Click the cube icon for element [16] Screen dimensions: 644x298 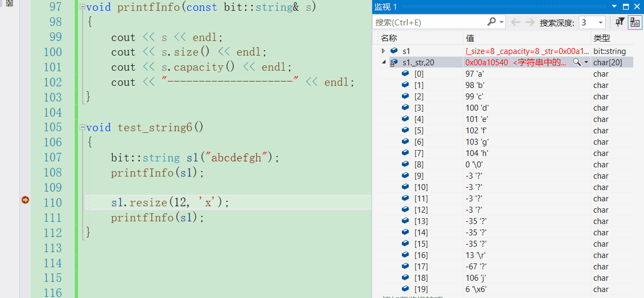pos(406,255)
